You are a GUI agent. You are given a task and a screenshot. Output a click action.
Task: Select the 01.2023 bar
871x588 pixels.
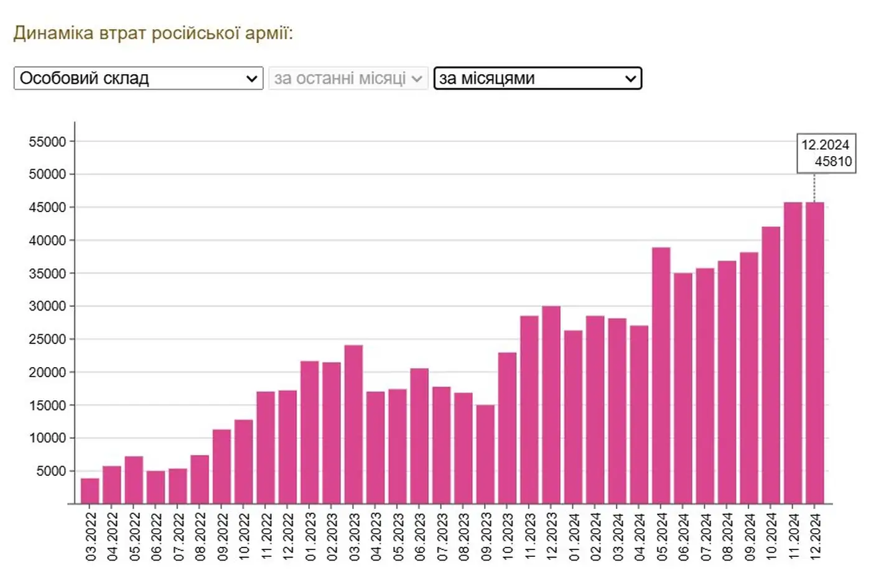pyautogui.click(x=310, y=432)
